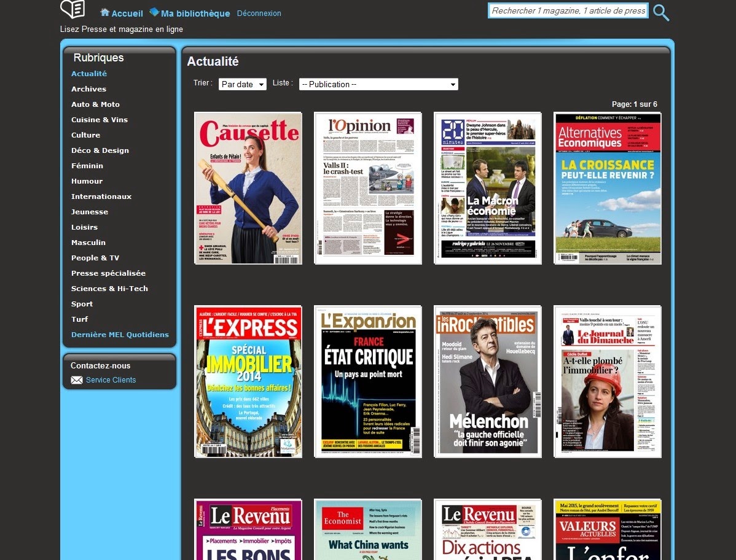Screen dimensions: 736x560
Task: Select Sciences & Hi-Tech rubrique
Action: pyautogui.click(x=109, y=289)
